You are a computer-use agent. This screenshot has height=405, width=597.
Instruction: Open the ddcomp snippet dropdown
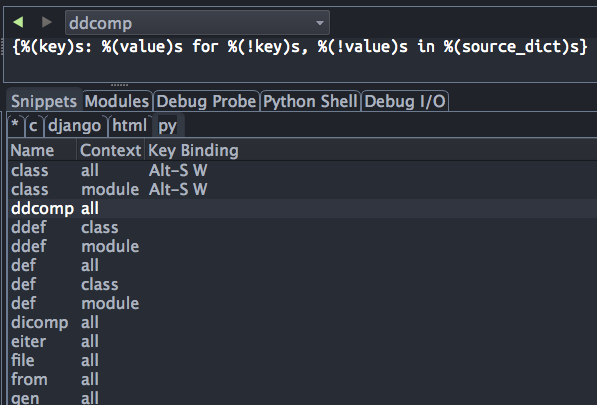click(197, 23)
